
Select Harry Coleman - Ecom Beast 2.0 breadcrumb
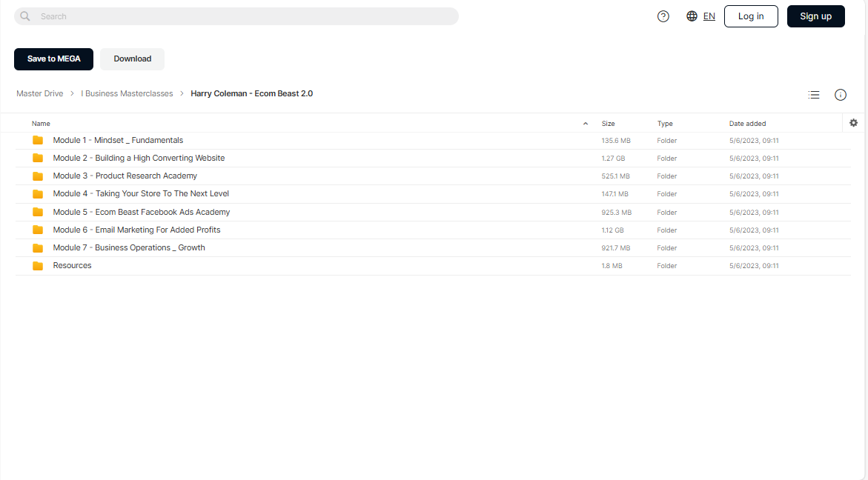[x=252, y=93]
